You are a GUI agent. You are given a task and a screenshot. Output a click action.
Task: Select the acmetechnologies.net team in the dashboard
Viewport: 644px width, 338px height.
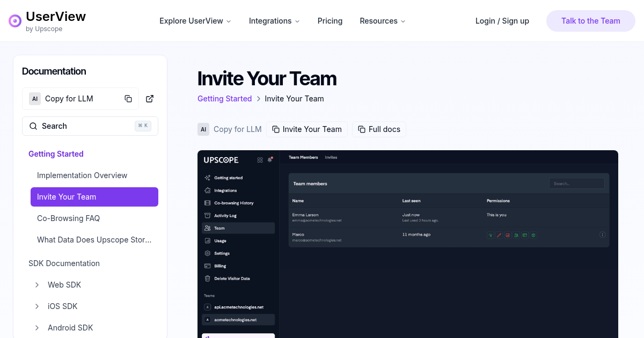(x=238, y=320)
